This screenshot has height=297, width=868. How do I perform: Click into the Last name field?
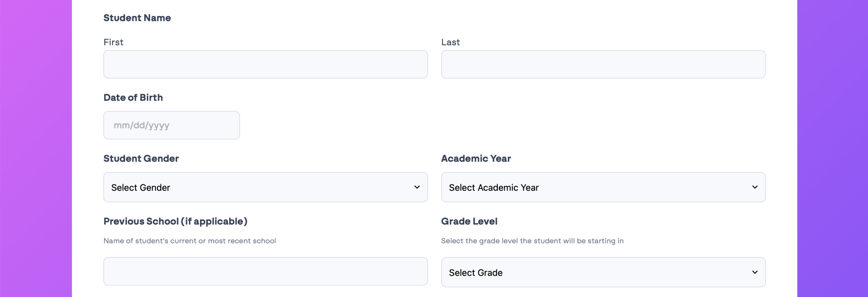pos(603,64)
